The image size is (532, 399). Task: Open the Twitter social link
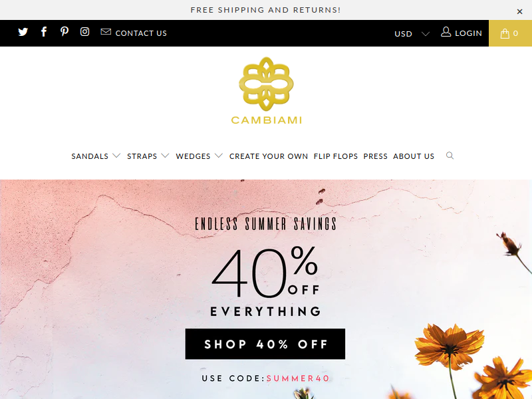pos(23,32)
